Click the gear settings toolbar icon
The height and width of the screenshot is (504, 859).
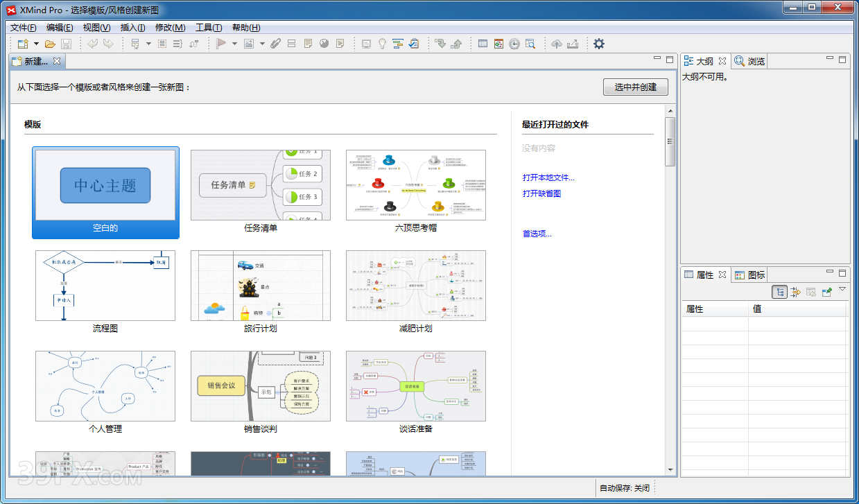(599, 44)
